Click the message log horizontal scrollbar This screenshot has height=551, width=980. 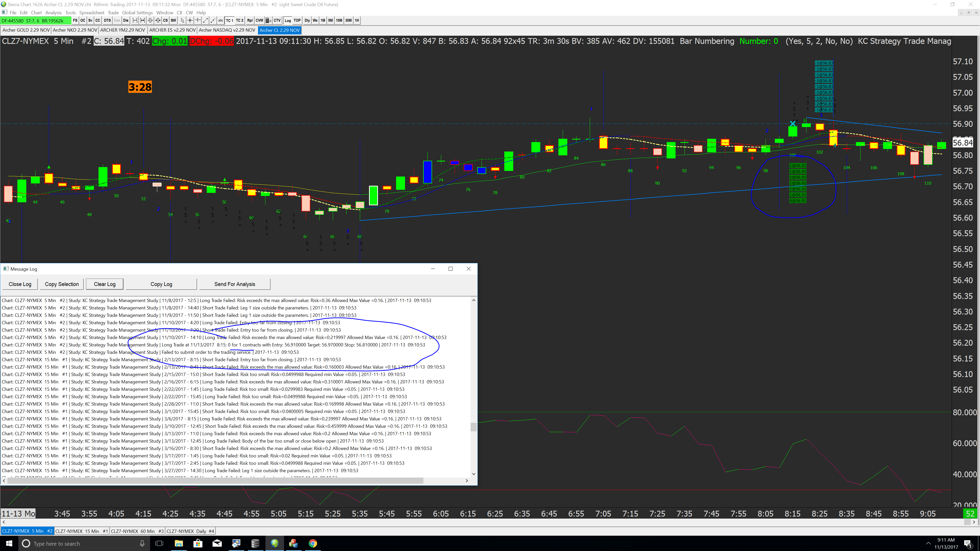(215, 481)
